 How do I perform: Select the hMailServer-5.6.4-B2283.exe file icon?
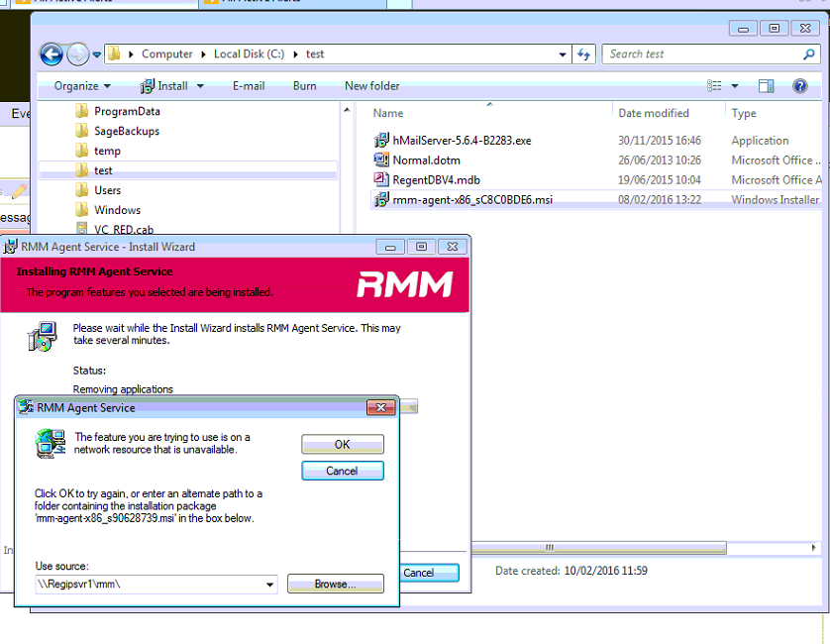point(381,141)
